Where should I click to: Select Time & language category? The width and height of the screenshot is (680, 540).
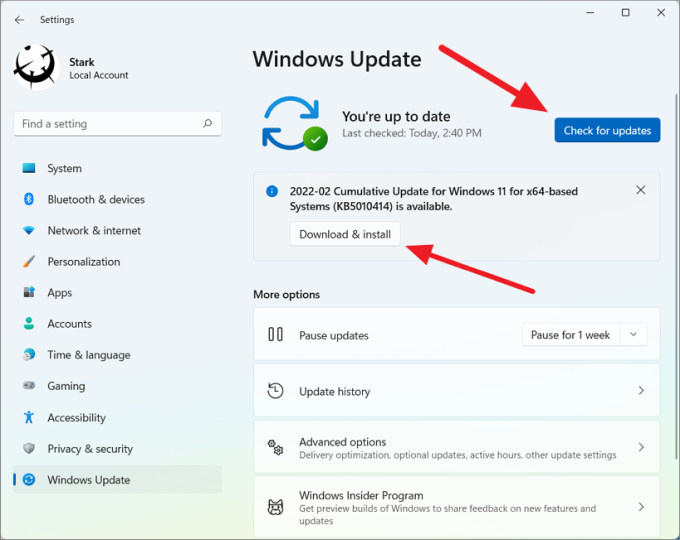(117, 354)
